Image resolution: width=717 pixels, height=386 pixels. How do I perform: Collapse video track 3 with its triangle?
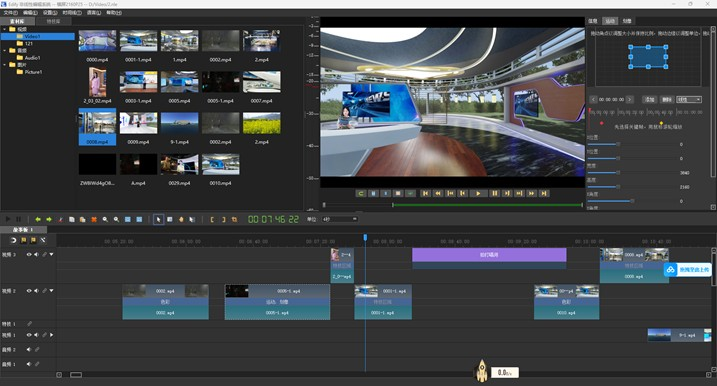point(51,254)
